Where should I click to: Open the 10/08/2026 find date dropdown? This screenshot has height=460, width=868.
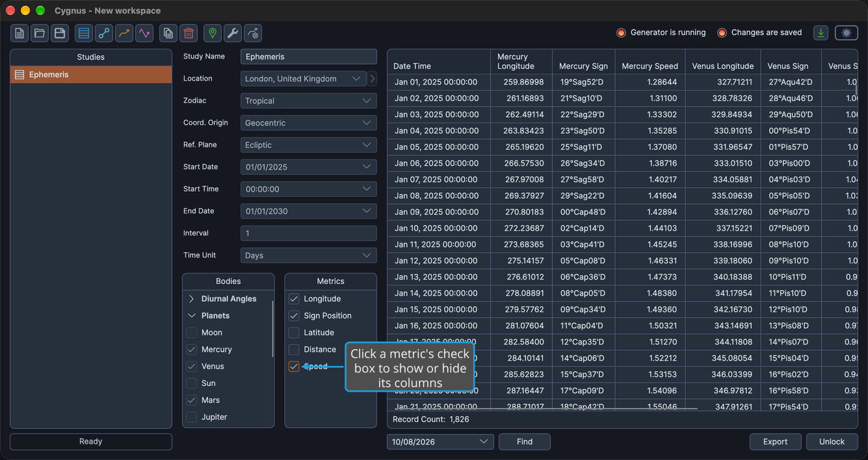coord(440,442)
